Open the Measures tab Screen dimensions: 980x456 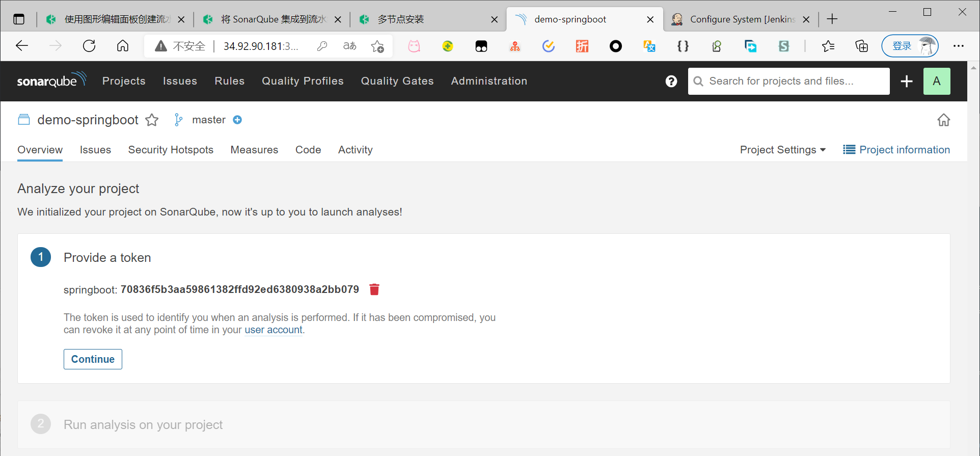(x=254, y=150)
